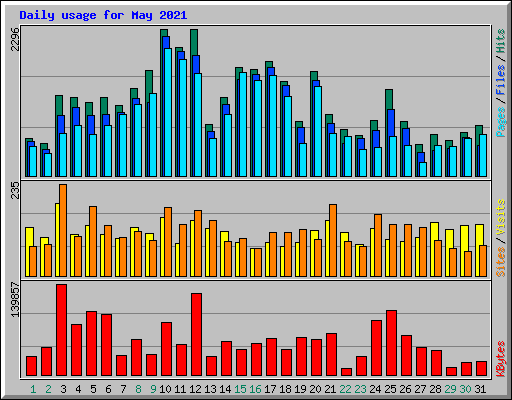The height and width of the screenshot is (400, 512).
Task: Click the cyan Pages bar for day 27
Action: click(423, 169)
